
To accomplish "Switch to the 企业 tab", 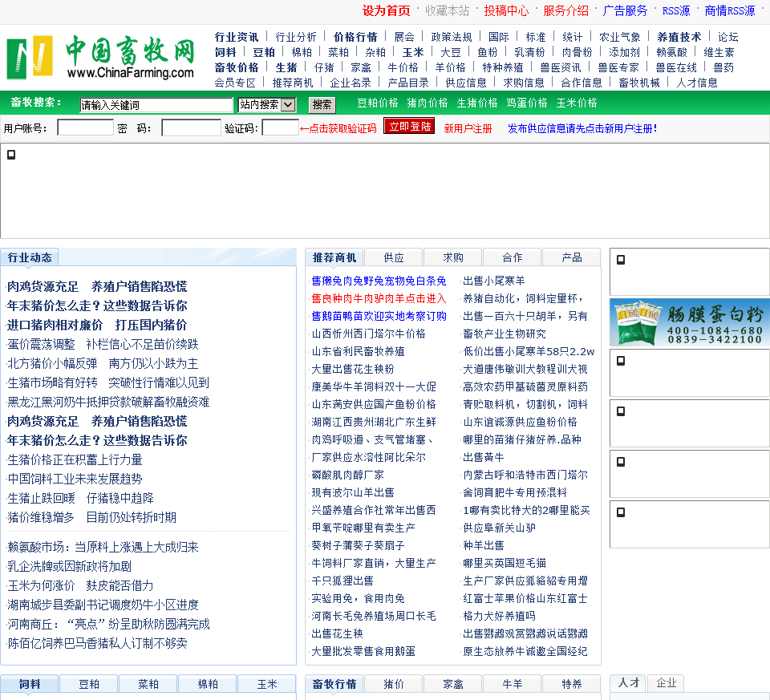I will pos(667,683).
